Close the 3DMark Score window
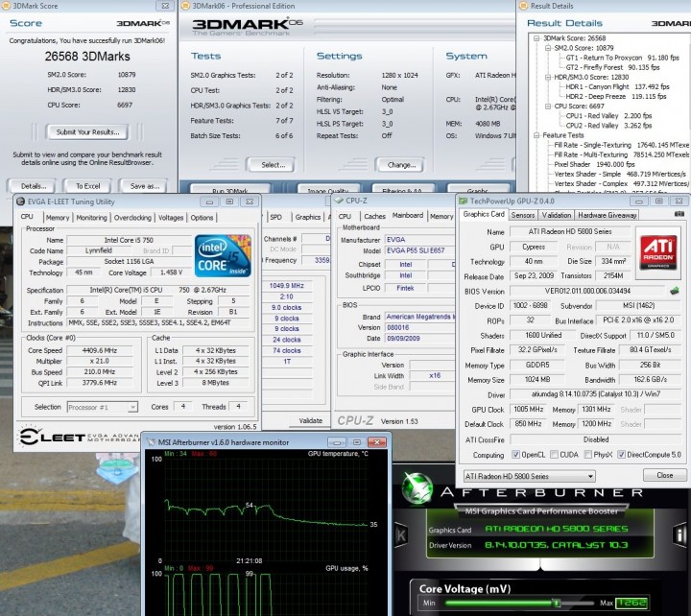 coord(165,6)
